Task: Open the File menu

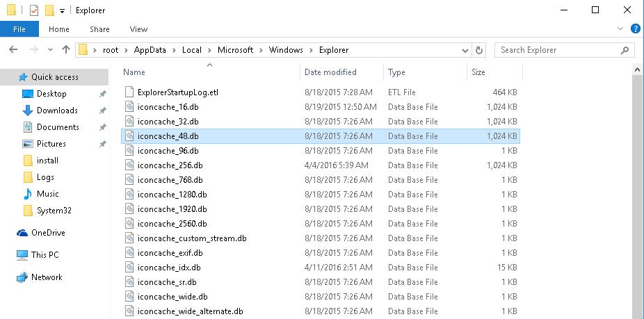Action: click(x=19, y=29)
